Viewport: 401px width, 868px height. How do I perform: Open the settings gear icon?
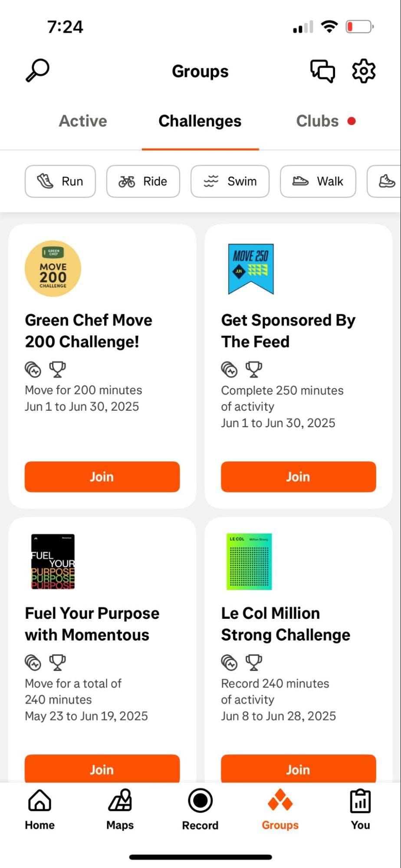pos(363,71)
